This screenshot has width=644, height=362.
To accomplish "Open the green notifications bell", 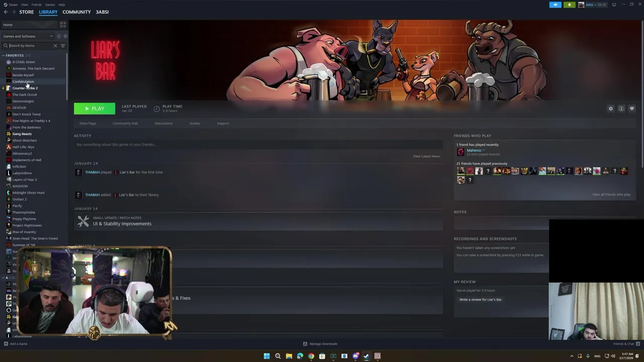I will pyautogui.click(x=570, y=5).
